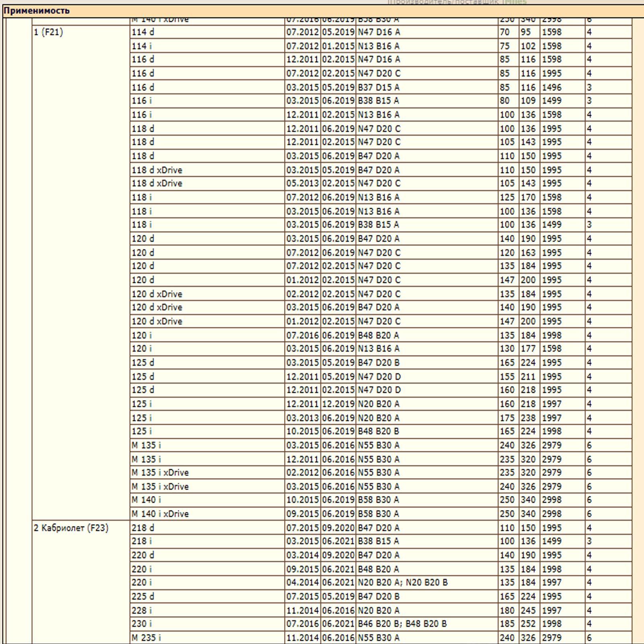
Task: Select the 163 horsepower value
Action: [528, 253]
